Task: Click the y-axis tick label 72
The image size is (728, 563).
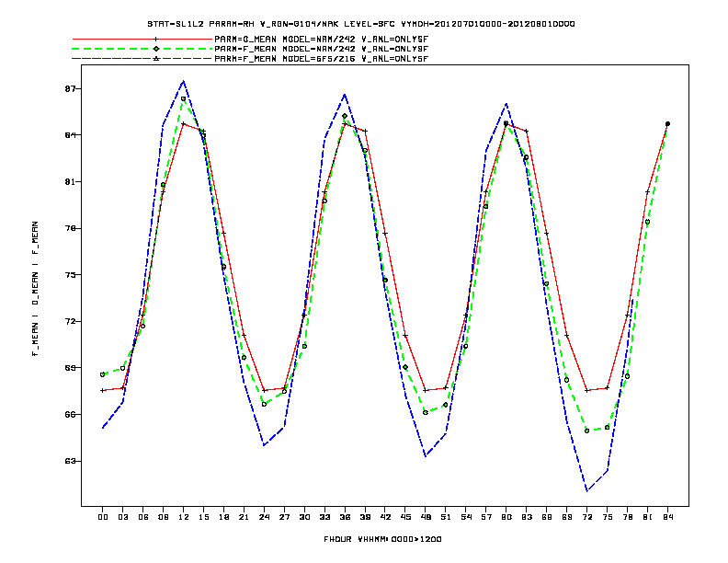Action: click(x=70, y=321)
